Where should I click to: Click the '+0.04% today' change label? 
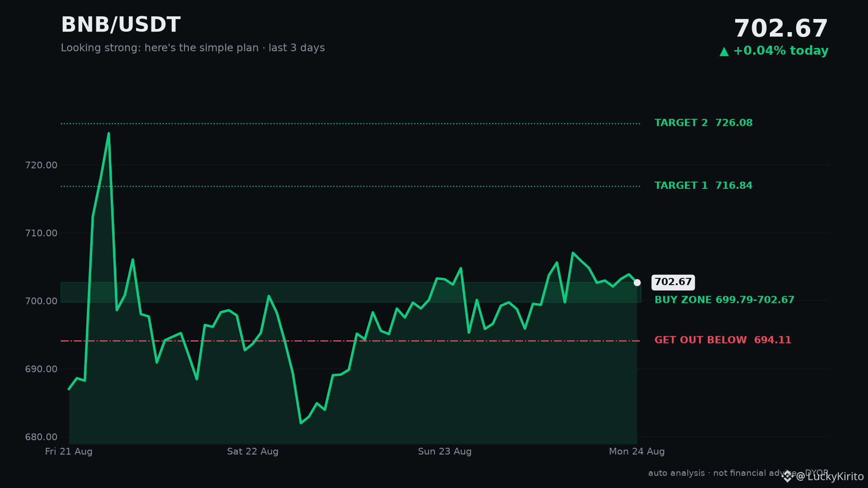[x=781, y=51]
